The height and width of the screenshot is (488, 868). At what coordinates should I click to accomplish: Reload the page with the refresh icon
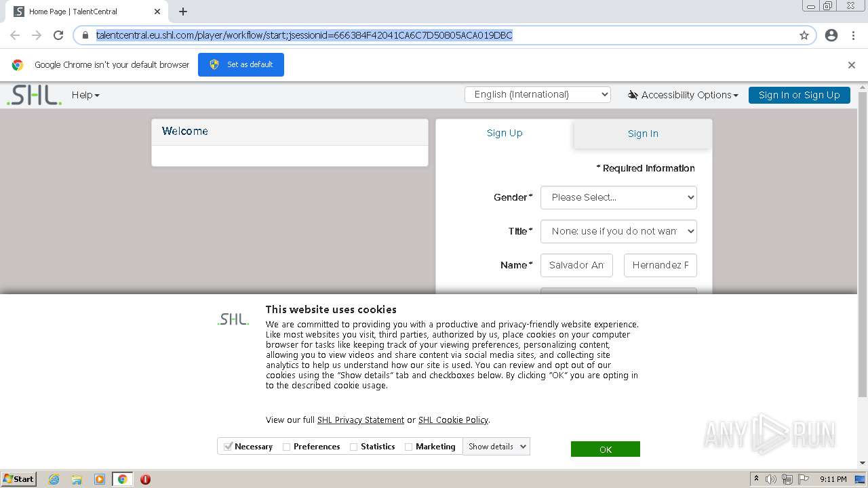click(x=58, y=35)
